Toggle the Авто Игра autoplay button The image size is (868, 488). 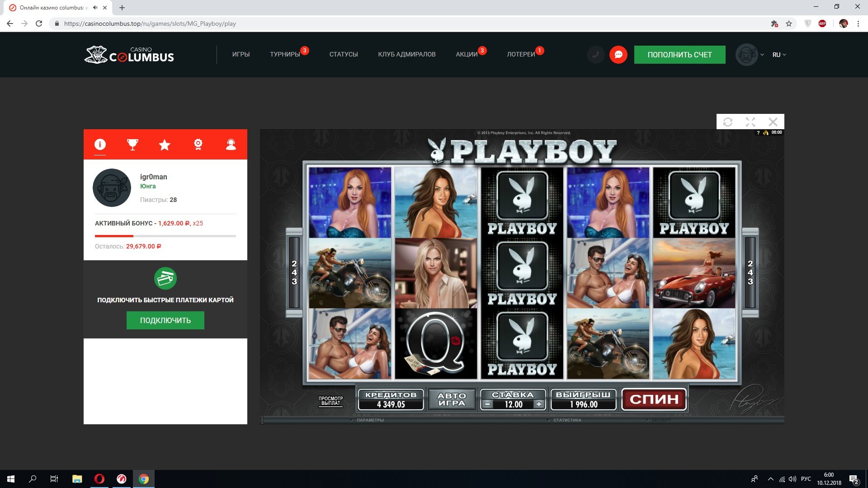click(x=452, y=399)
